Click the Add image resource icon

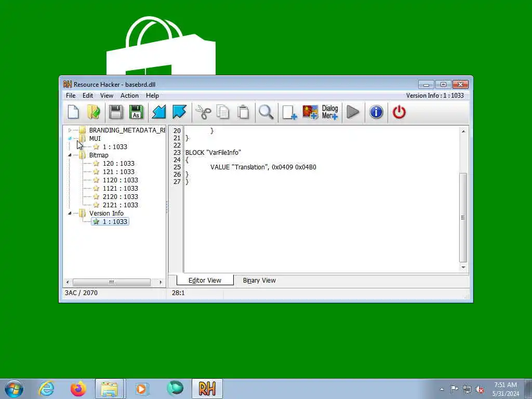[310, 112]
